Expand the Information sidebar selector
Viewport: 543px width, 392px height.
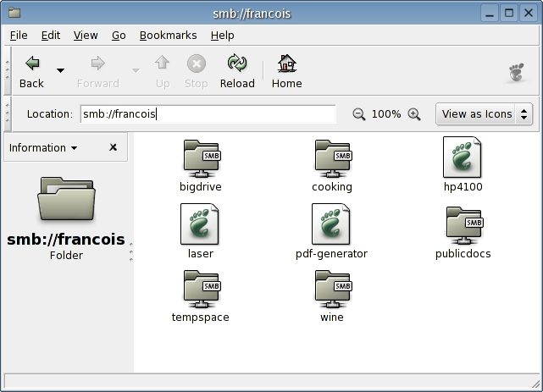(43, 147)
